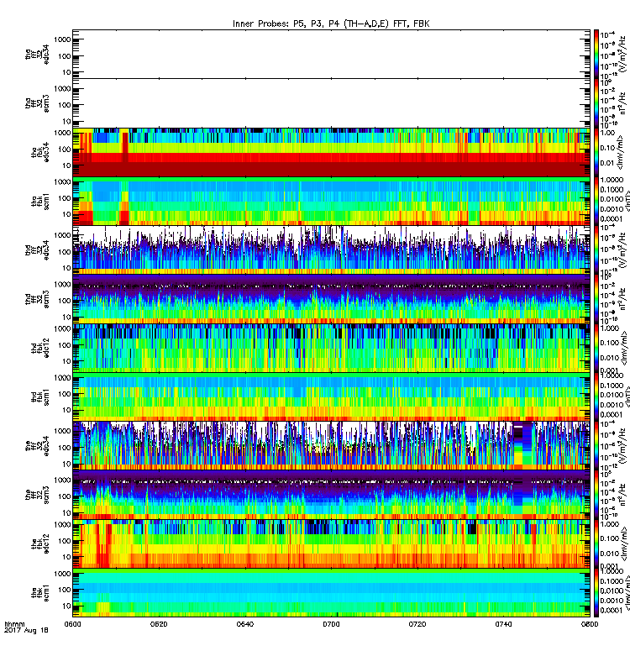Image resolution: width=630 pixels, height=672 pixels.
Task: Click the color bar beside tha fbk scm1 panel
Action: (x=596, y=201)
